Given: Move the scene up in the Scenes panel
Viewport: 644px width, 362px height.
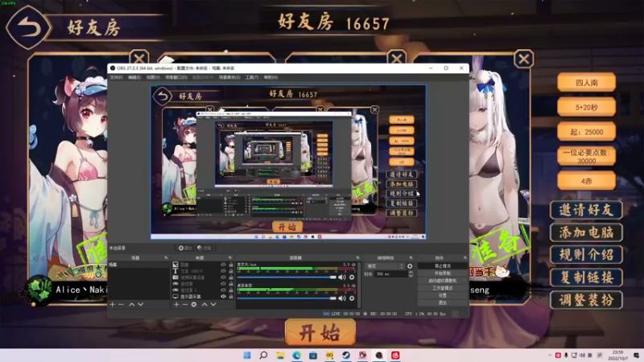Looking at the screenshot, I should (131, 305).
